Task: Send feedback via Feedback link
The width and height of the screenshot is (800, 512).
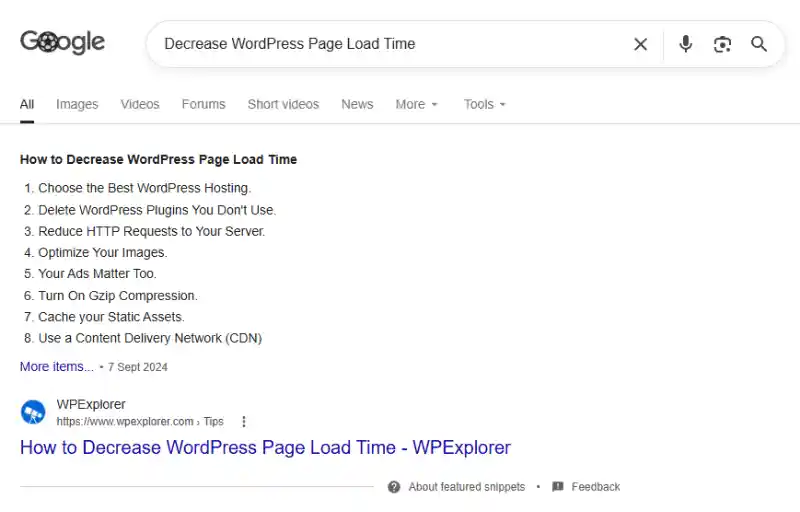Action: (595, 487)
